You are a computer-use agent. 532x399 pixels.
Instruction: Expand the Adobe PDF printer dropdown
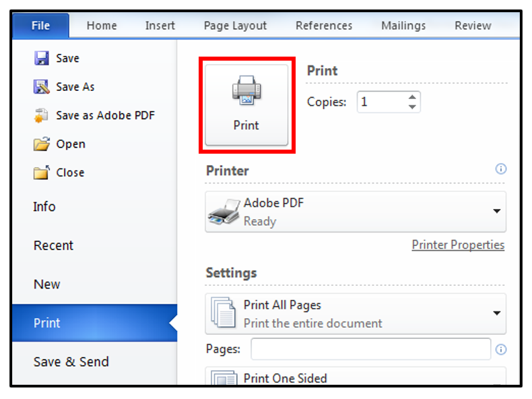[496, 212]
